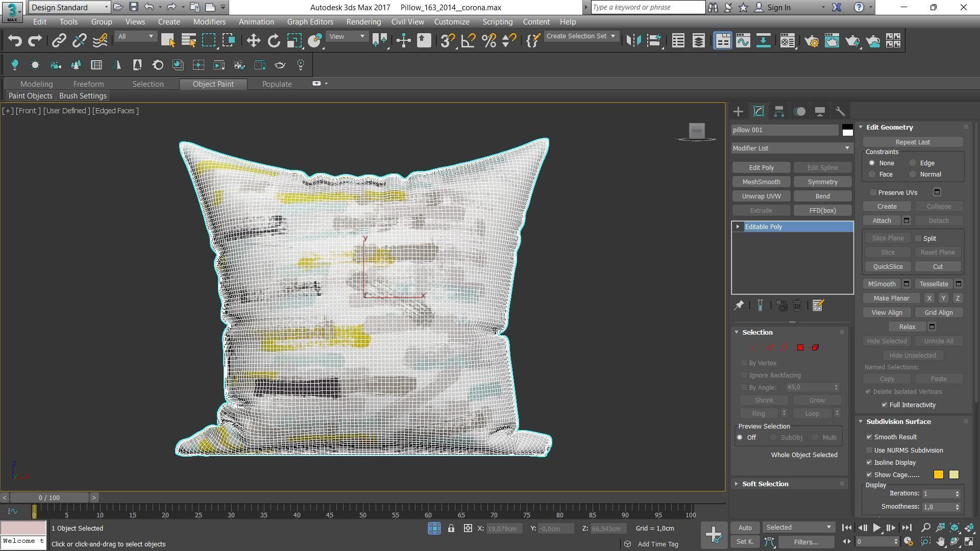Viewport: 980px width, 551px height.
Task: Toggle Angle Snap
Action: point(468,41)
